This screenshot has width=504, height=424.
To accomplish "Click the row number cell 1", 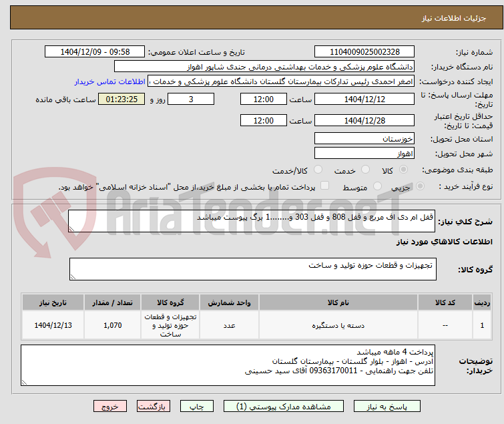I will coord(482,325).
